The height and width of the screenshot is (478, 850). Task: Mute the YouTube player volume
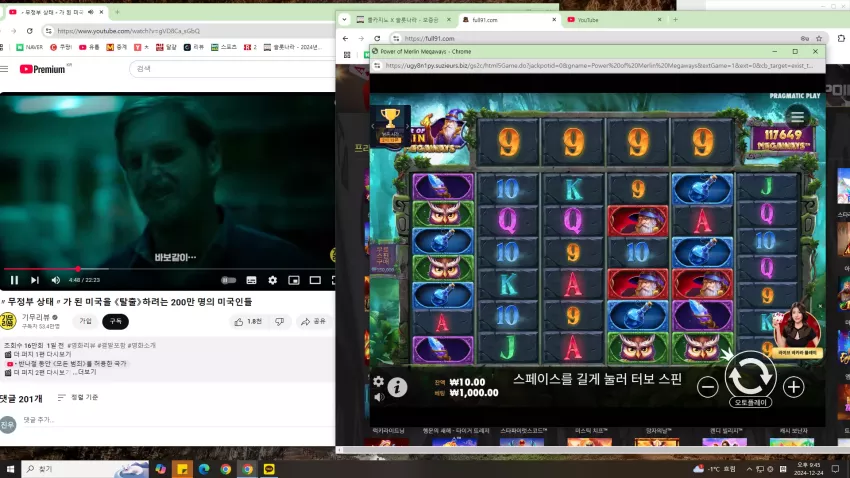tap(55, 280)
